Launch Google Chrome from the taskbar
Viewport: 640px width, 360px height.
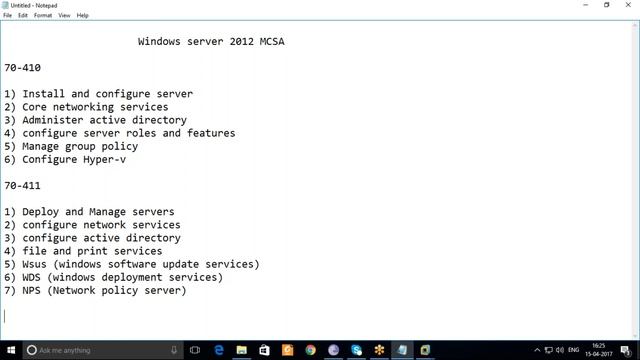point(311,350)
